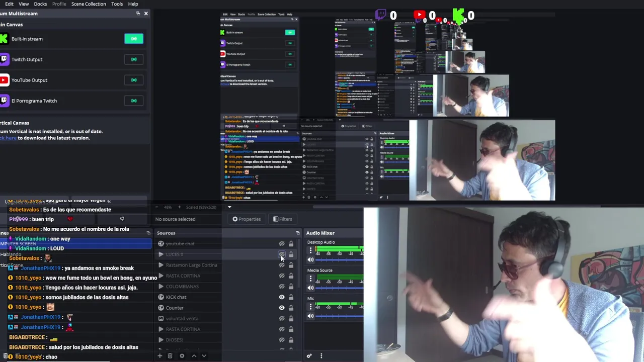
Task: Open Media Source three-dot options
Action: click(310, 279)
